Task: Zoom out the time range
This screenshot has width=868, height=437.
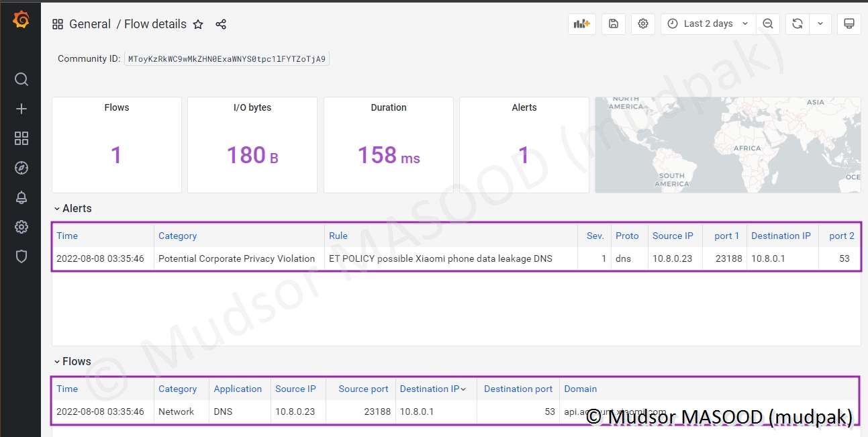Action: [768, 23]
